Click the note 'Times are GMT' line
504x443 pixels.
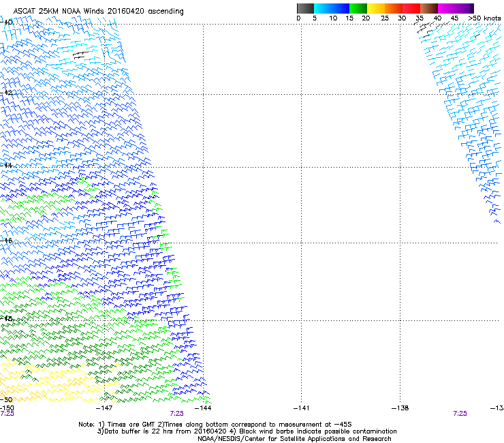point(215,425)
